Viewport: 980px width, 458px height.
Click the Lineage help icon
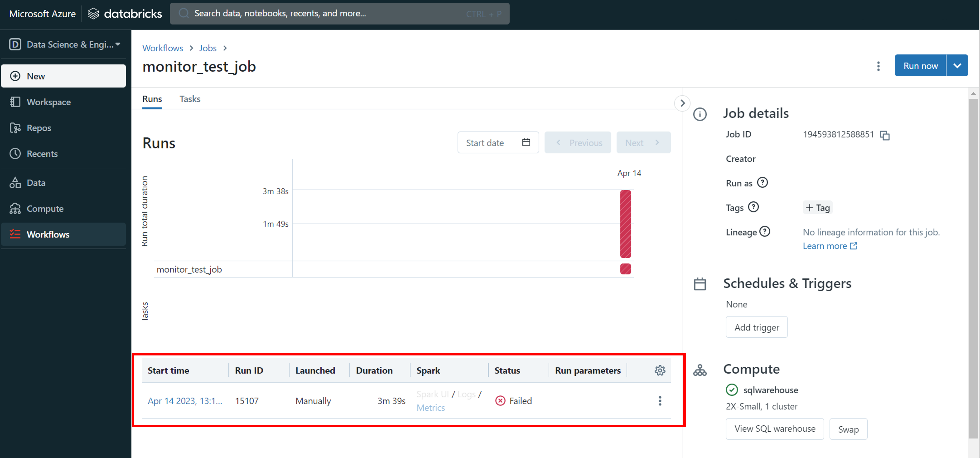point(764,231)
